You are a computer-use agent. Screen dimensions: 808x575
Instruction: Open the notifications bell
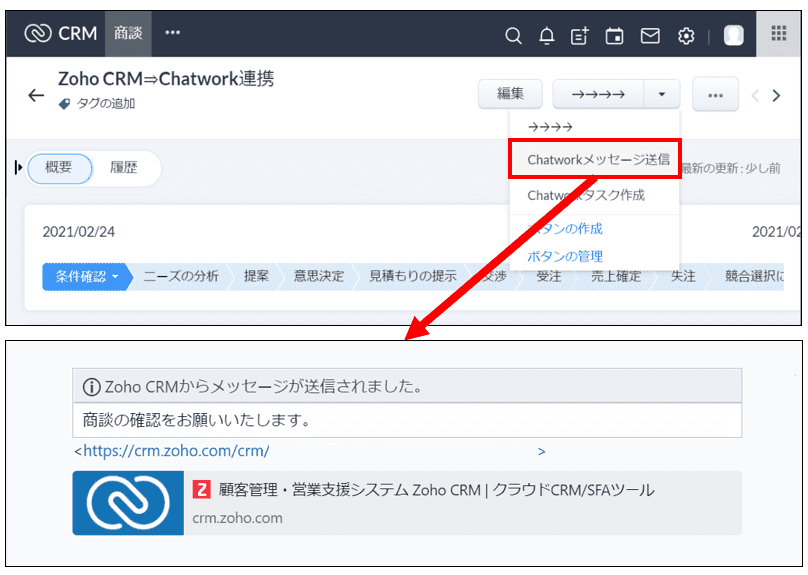pos(546,36)
